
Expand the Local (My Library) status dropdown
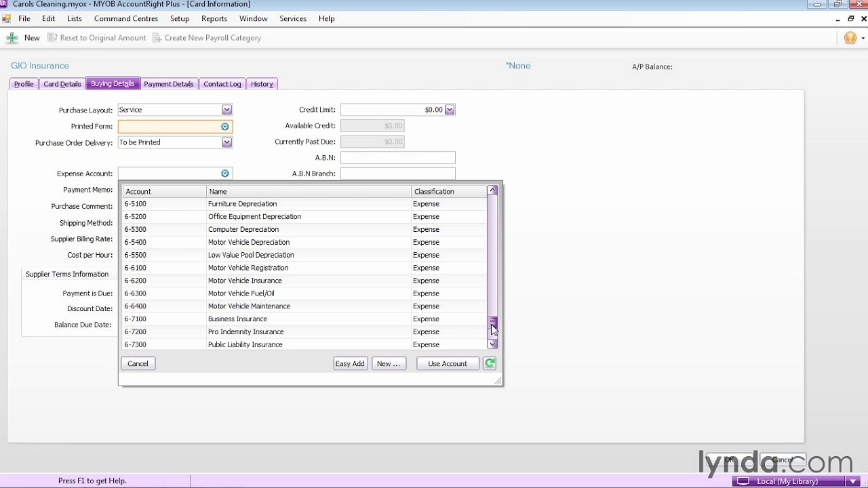[x=852, y=481]
